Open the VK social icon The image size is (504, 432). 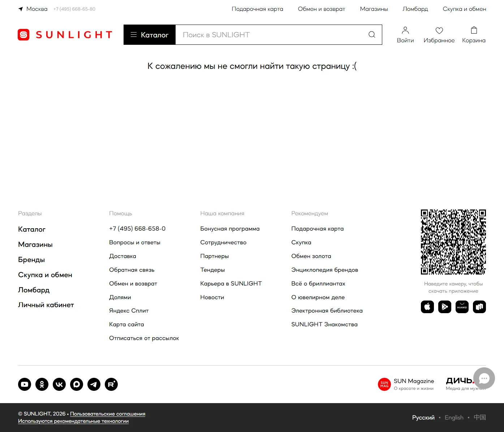click(x=59, y=384)
